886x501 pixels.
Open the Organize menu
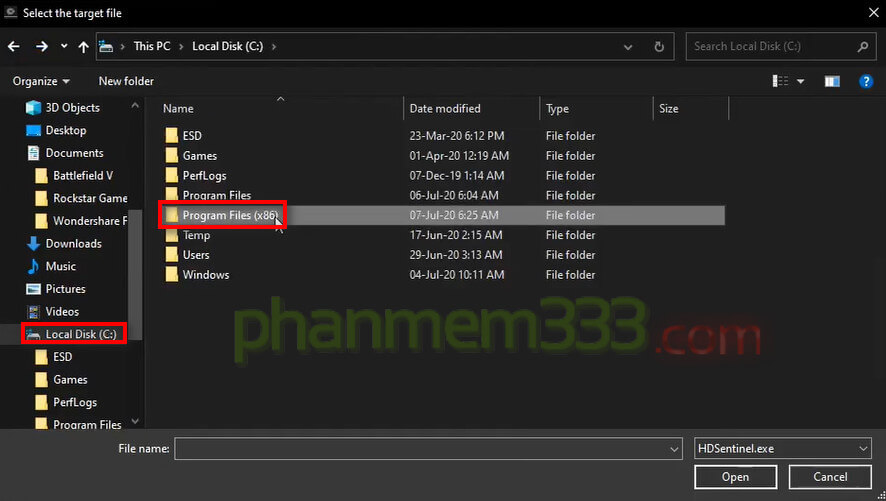click(41, 81)
